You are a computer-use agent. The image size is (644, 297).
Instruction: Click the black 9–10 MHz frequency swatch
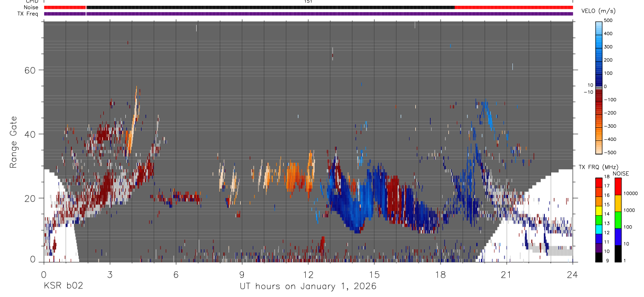point(599,257)
